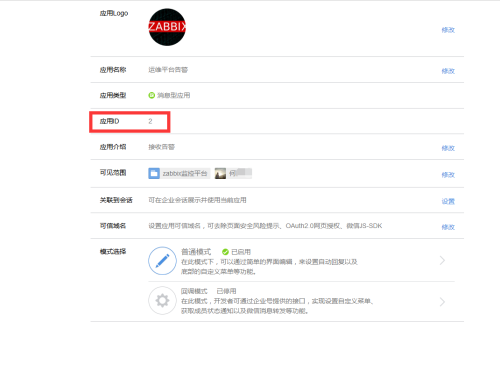Click the application name value 运维平台告警
Image resolution: width=500 pixels, height=365 pixels.
(168, 70)
